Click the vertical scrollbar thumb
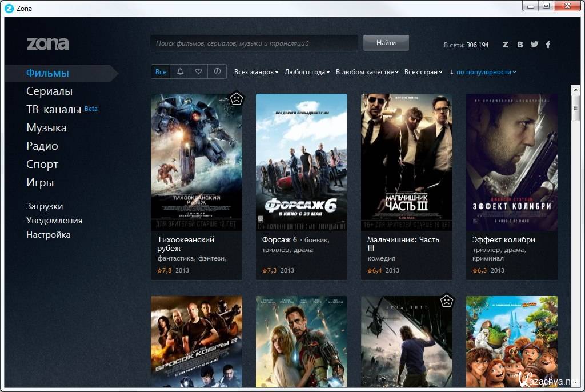The image size is (585, 392). [x=575, y=107]
